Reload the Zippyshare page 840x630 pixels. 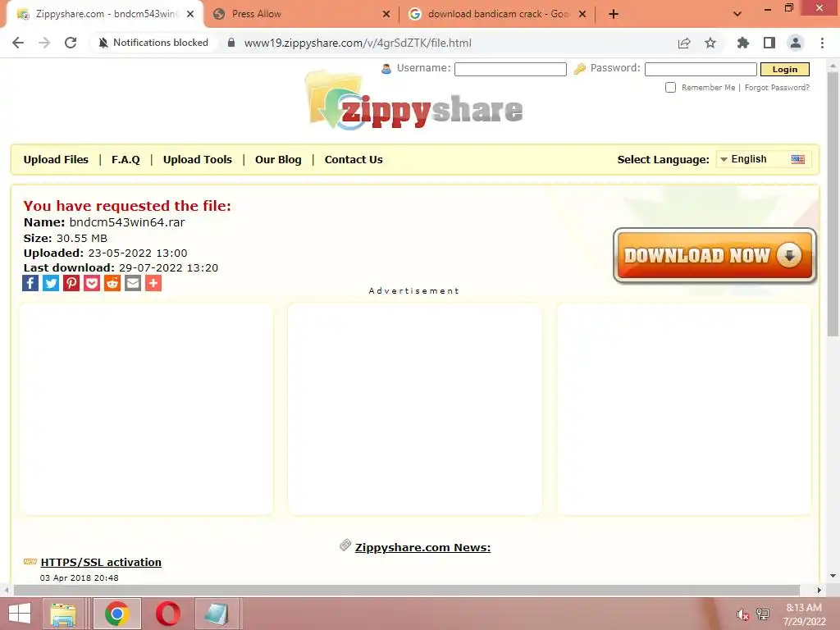pos(71,43)
